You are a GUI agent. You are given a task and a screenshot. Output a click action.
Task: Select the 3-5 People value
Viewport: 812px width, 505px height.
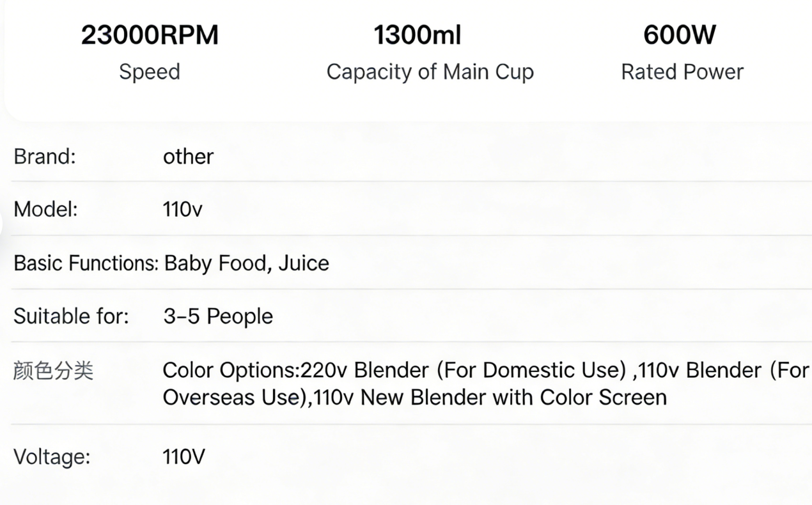tap(218, 316)
